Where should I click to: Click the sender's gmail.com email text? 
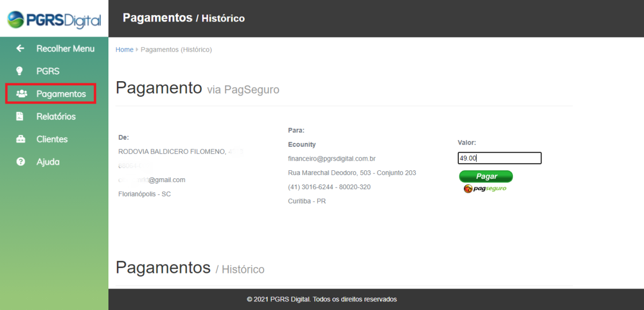coord(152,180)
